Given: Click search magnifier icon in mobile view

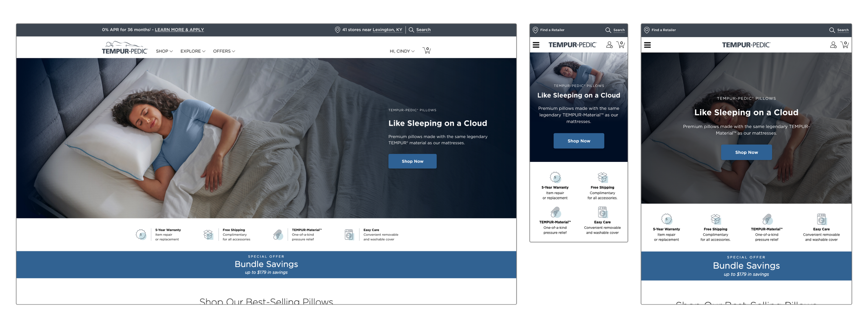Looking at the screenshot, I should point(608,30).
